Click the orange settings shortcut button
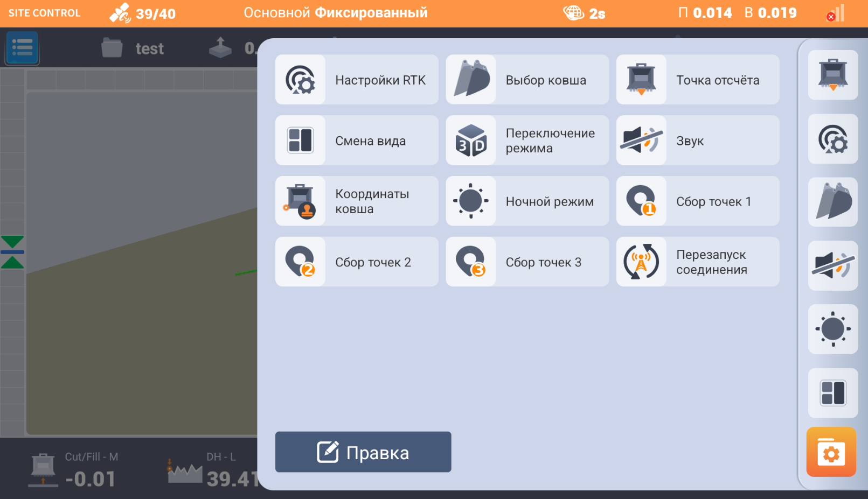 (831, 453)
